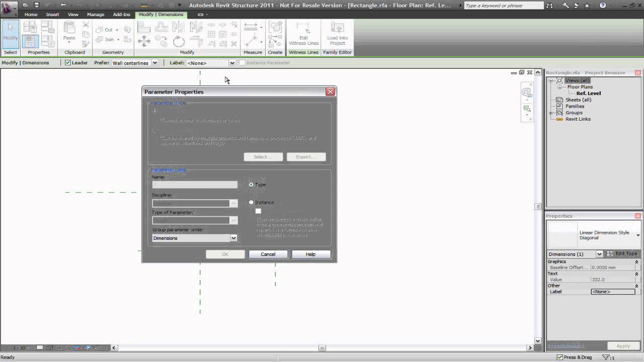This screenshot has width=644, height=362.
Task: Open the Group parameter under dropdown
Action: click(233, 238)
